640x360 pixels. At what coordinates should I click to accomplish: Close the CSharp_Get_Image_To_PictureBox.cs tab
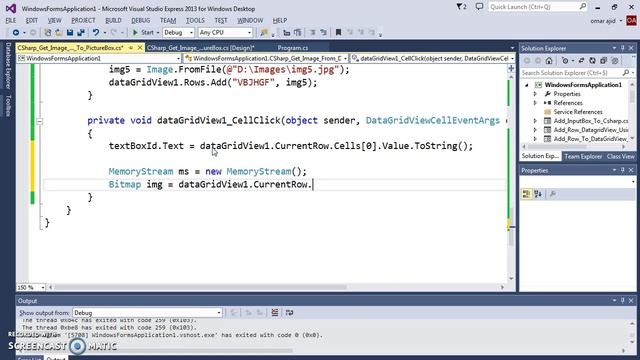pos(140,48)
